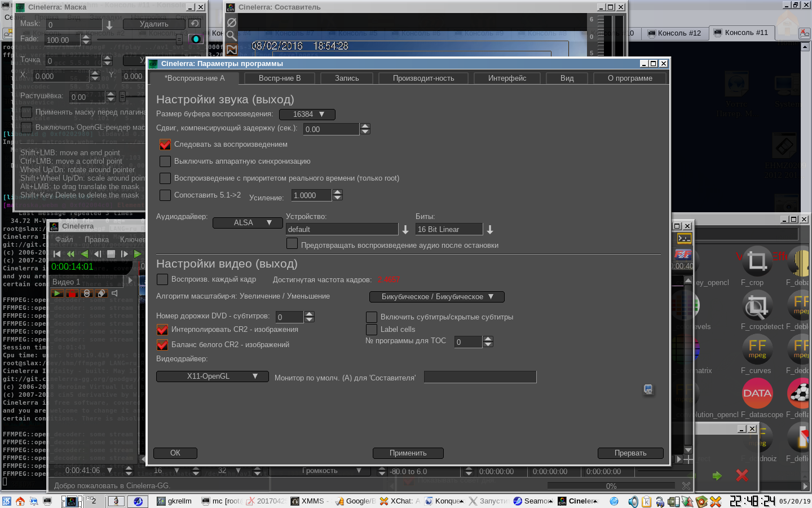The width and height of the screenshot is (812, 508).
Task: Click the stop transport icon
Action: [x=111, y=254]
